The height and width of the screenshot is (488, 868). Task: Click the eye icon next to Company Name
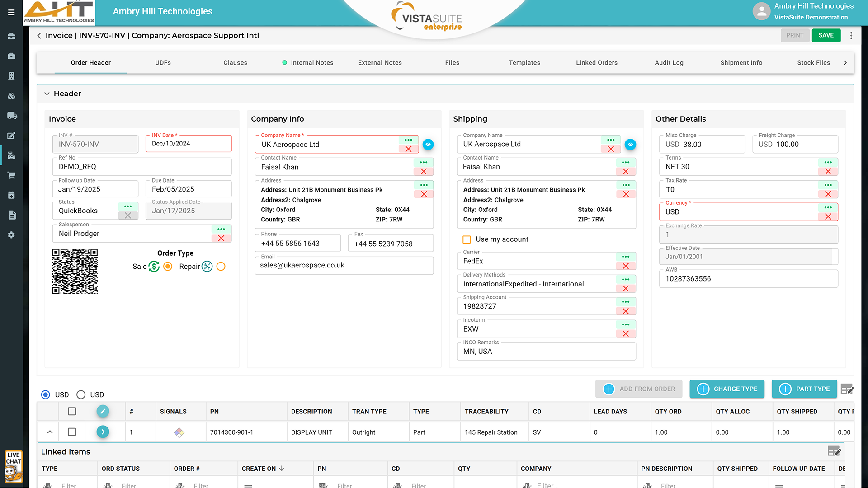coord(428,145)
